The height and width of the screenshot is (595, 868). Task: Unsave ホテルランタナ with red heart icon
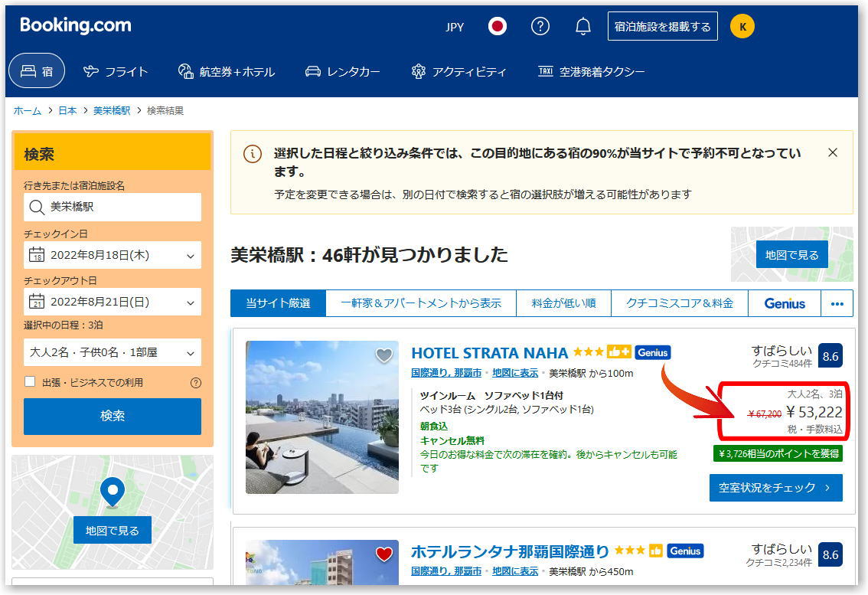click(x=384, y=554)
